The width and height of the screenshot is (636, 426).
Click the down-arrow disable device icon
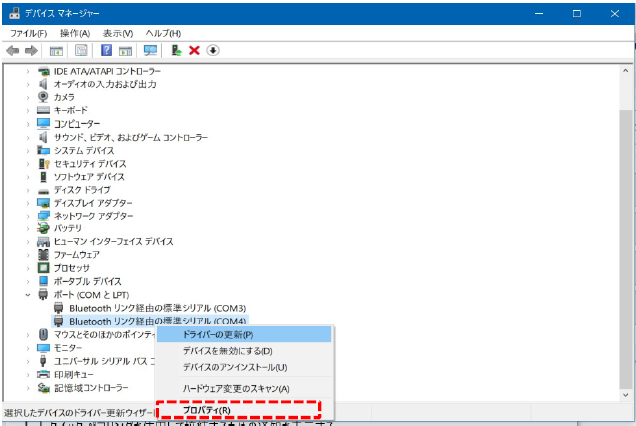pyautogui.click(x=213, y=50)
